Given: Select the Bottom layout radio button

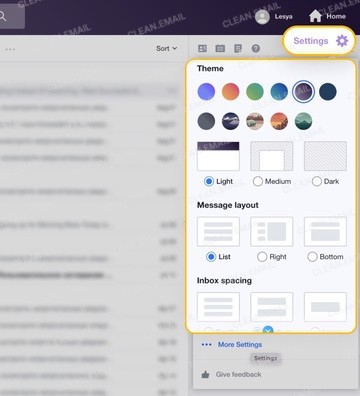Looking at the screenshot, I should point(312,257).
